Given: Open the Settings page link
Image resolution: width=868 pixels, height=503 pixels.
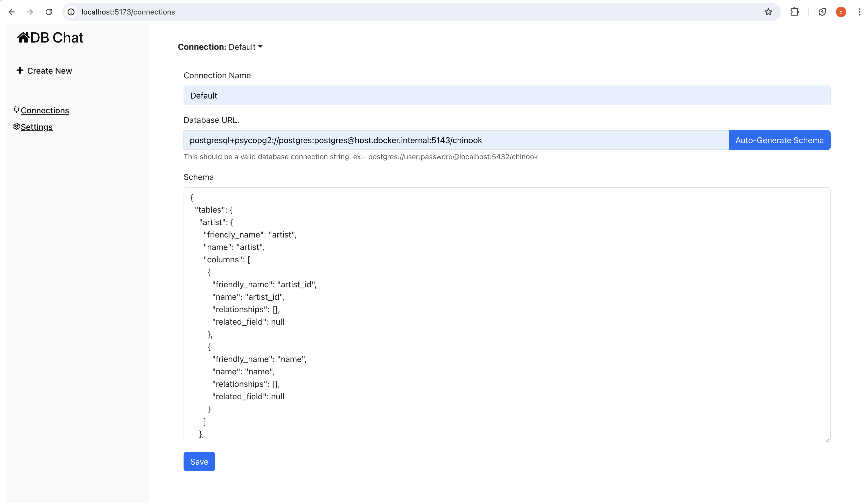Looking at the screenshot, I should coord(37,127).
